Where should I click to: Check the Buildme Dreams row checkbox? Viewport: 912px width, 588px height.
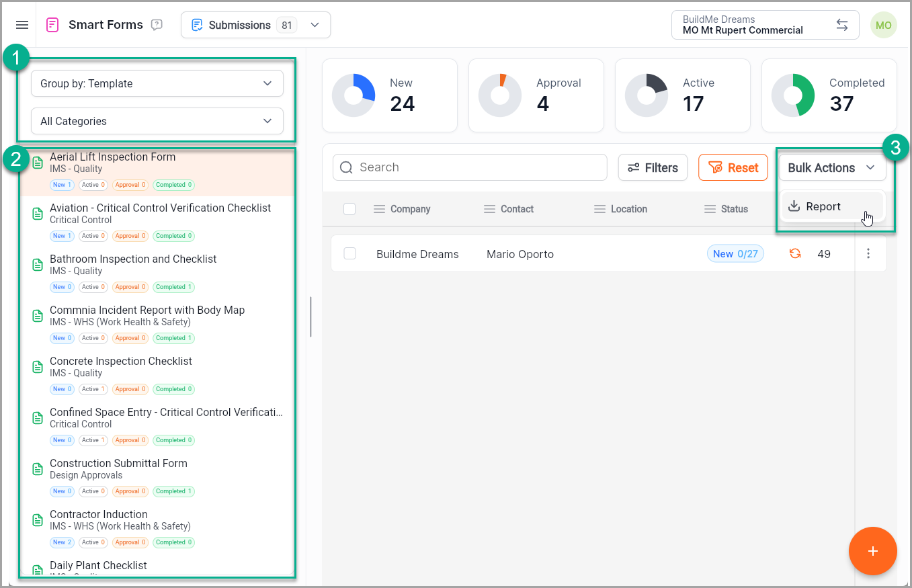point(349,253)
